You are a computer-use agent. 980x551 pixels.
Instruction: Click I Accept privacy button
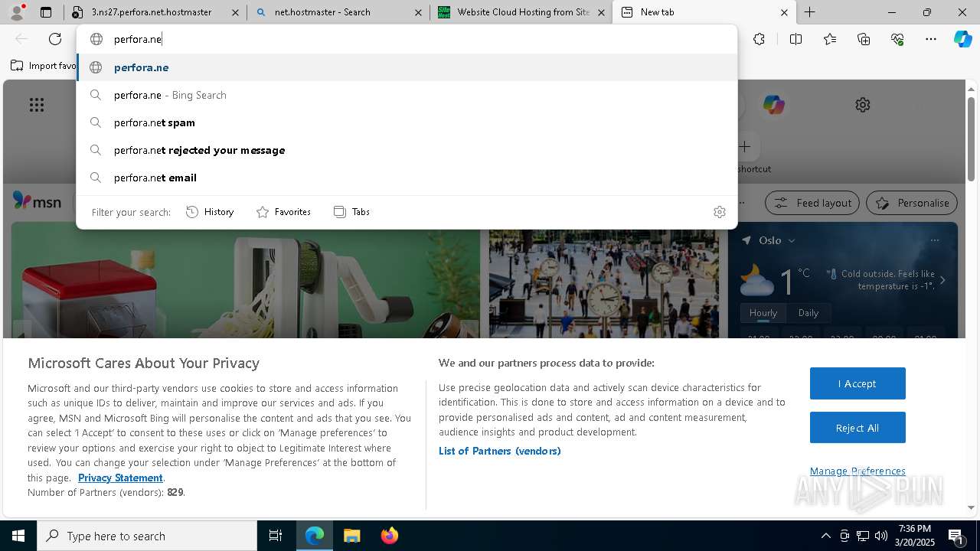point(857,383)
